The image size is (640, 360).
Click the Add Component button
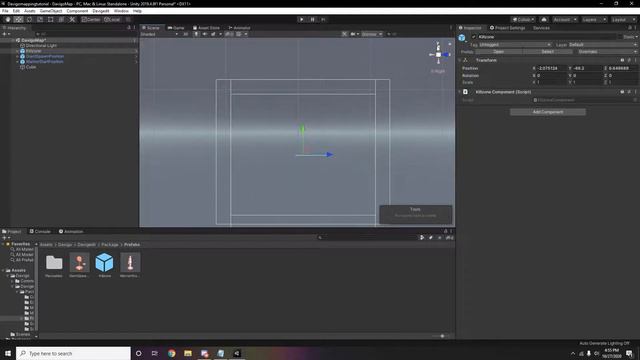(548, 112)
